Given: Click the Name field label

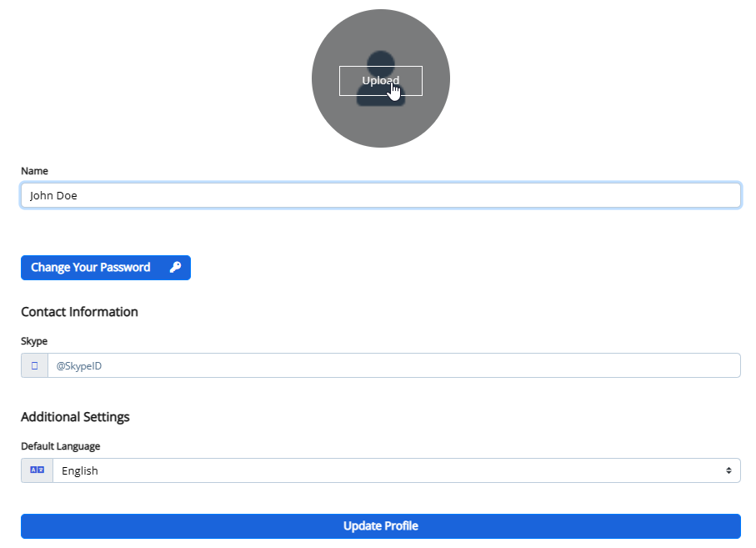Looking at the screenshot, I should (34, 171).
